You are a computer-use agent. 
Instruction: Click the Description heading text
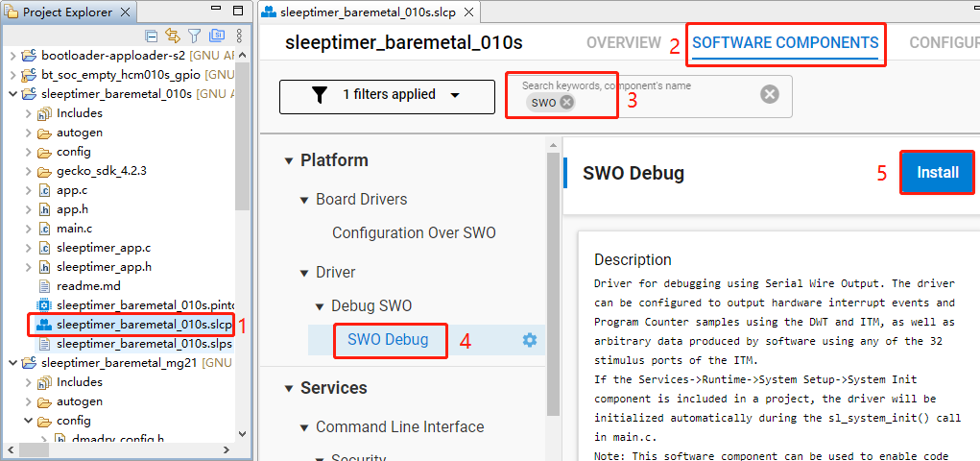coord(633,259)
